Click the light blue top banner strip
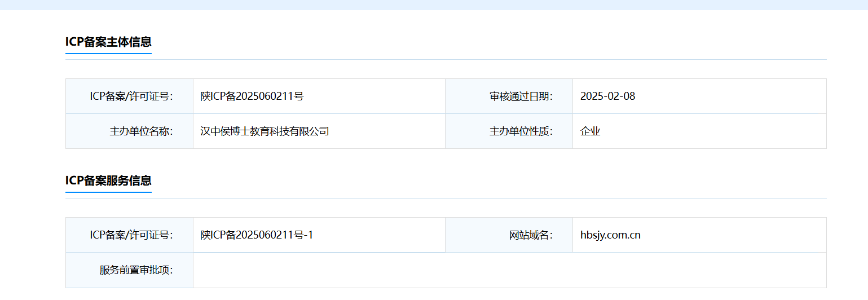 [x=434, y=5]
